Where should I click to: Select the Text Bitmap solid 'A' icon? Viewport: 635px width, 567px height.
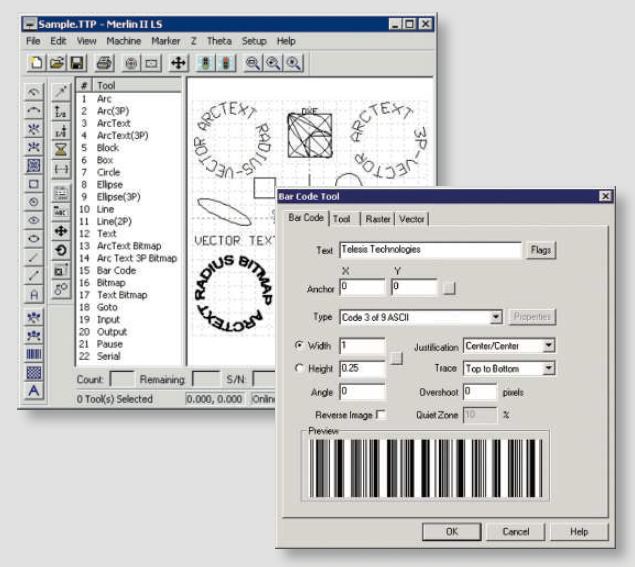(x=34, y=391)
